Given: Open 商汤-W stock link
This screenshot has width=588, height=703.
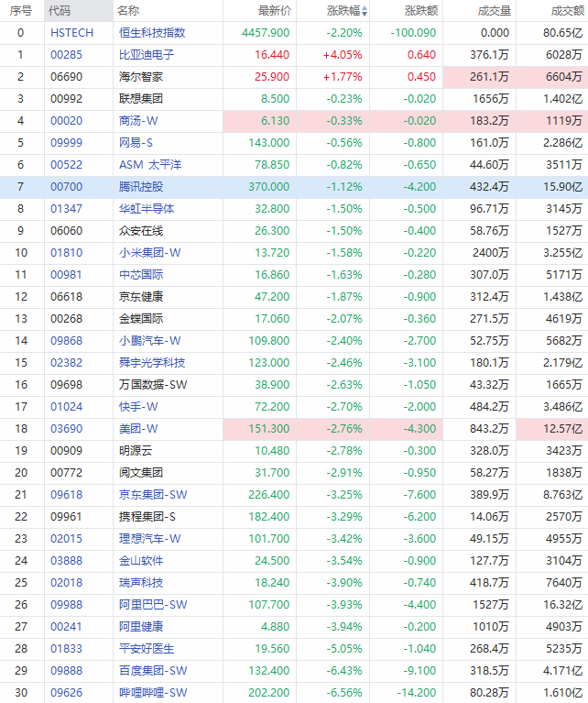Looking at the screenshot, I should (138, 121).
